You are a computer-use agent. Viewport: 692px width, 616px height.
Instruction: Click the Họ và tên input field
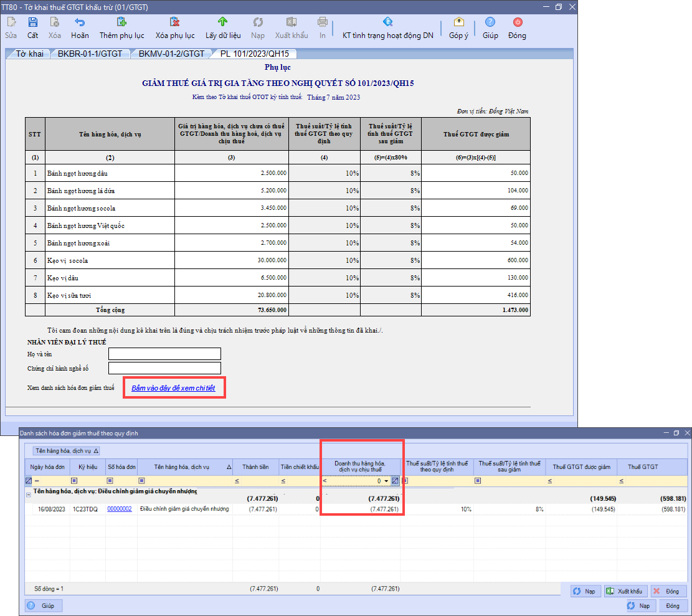coord(164,354)
